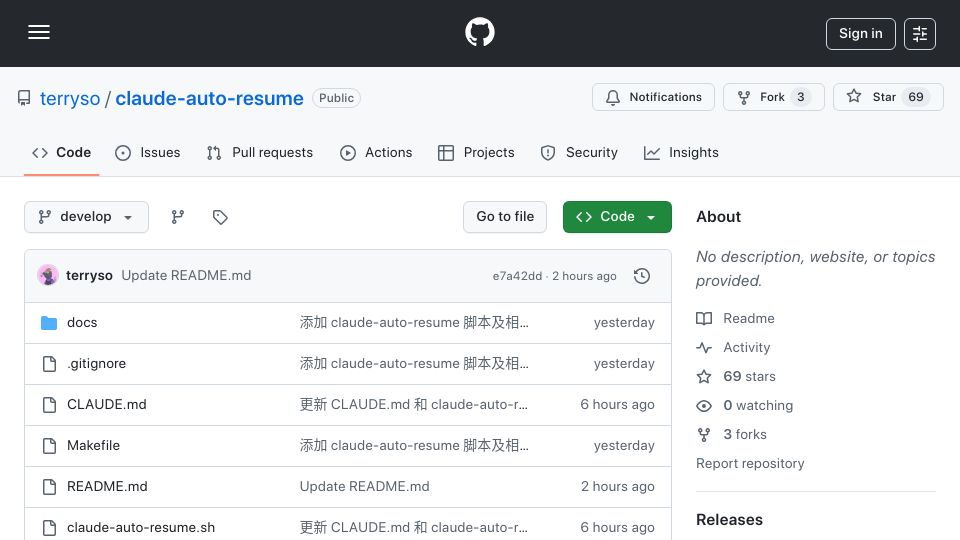
Task: Open the Actions tab
Action: (376, 152)
